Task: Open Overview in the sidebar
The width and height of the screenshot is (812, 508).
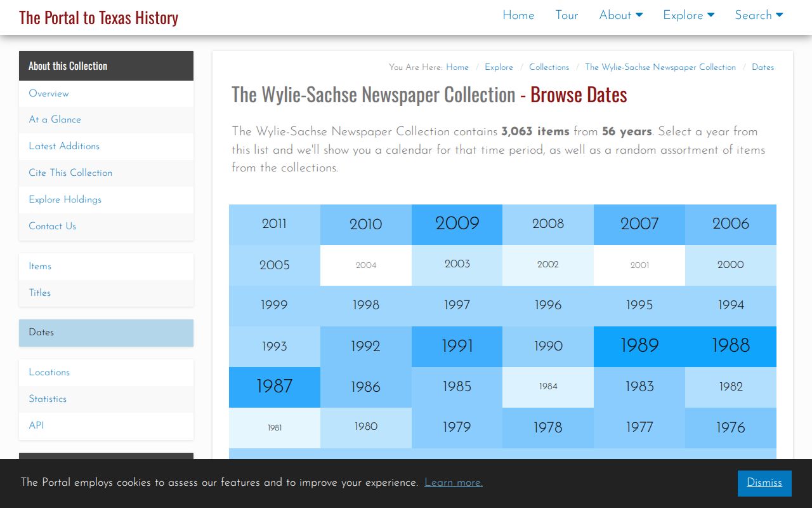Action: pos(106,93)
